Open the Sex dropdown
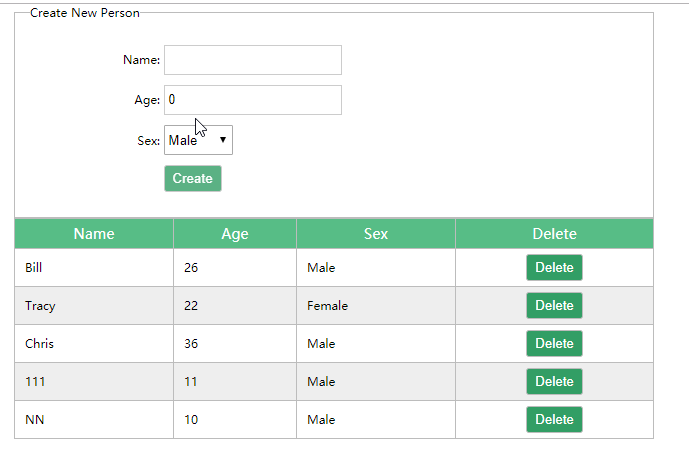 198,140
